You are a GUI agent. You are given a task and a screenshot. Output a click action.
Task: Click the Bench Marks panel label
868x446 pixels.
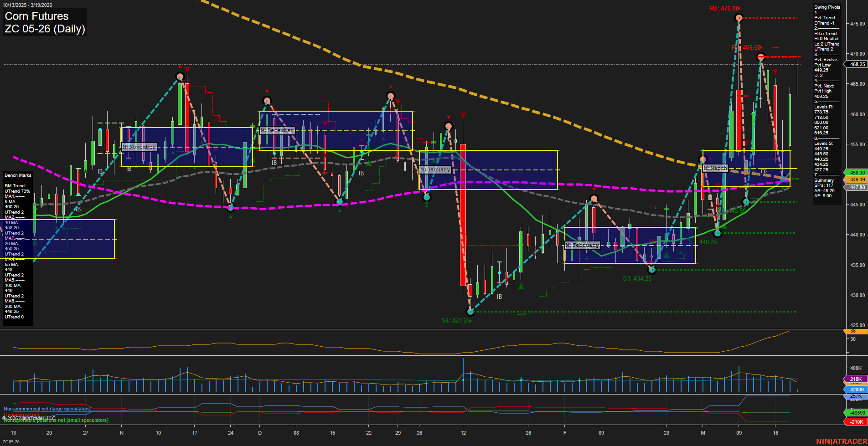click(17, 175)
